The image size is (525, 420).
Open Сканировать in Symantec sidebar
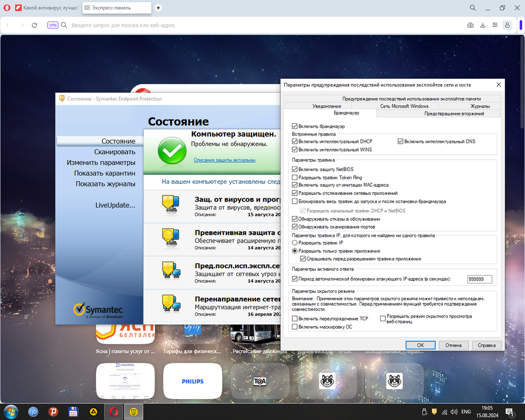[114, 152]
